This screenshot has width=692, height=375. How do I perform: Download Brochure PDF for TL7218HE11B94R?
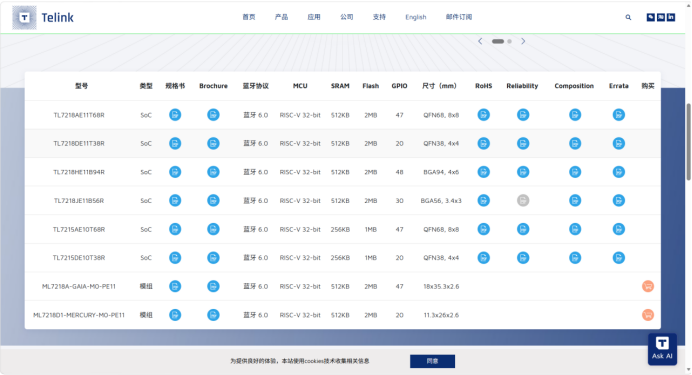(213, 172)
